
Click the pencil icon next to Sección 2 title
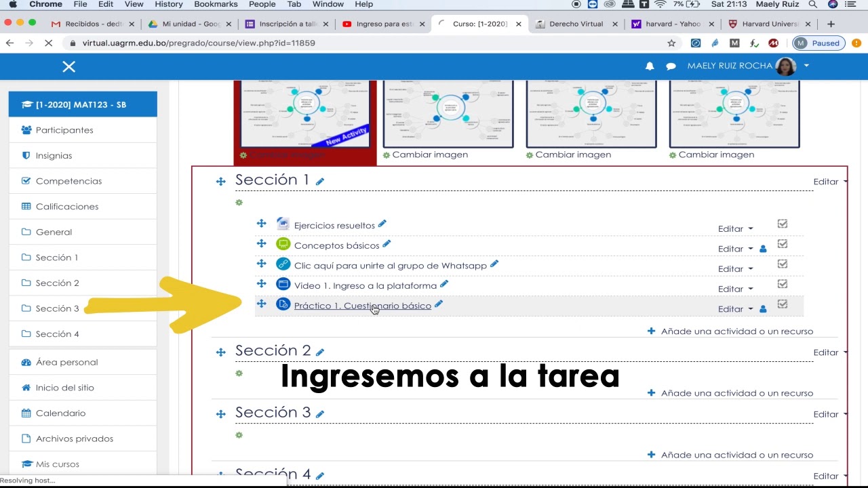point(320,352)
